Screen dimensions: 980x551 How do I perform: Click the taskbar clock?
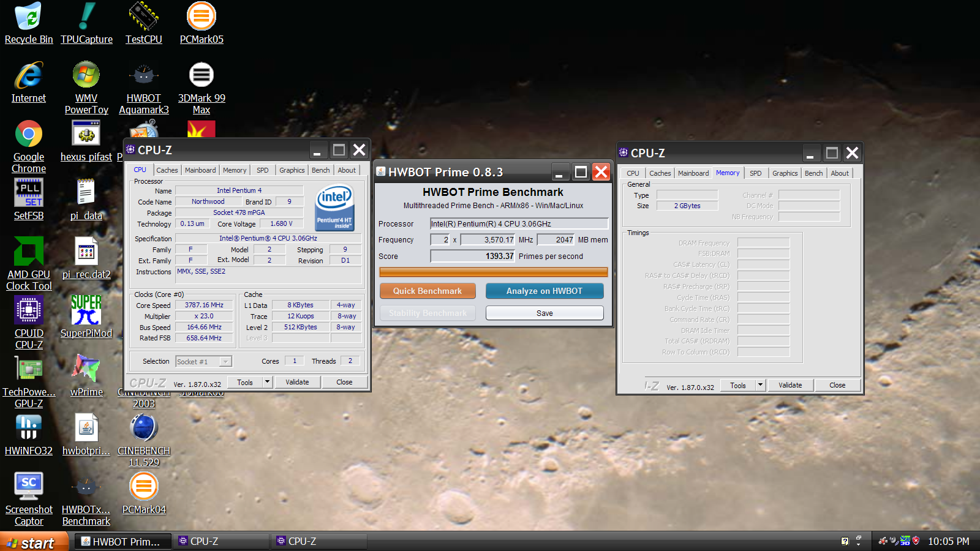[948, 541]
